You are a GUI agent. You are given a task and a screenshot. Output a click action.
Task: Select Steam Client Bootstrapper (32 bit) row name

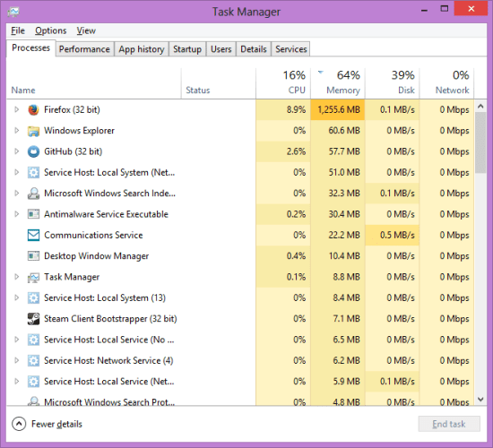[110, 319]
